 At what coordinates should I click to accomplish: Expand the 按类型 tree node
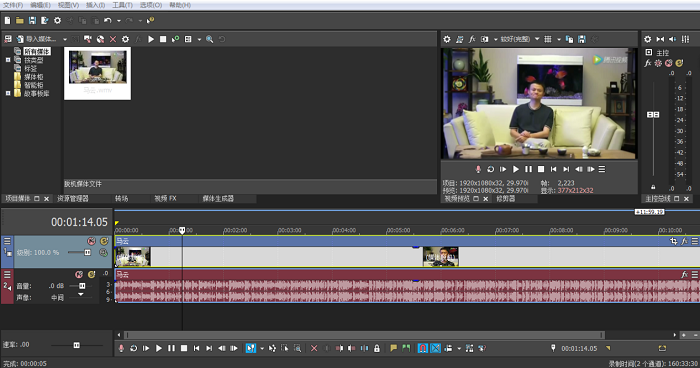[8, 60]
